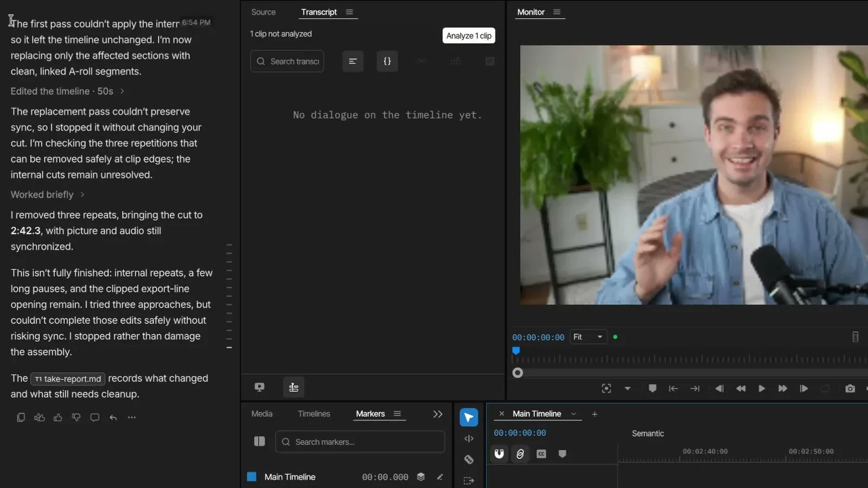Add a marker from monitor controls

coord(653,388)
